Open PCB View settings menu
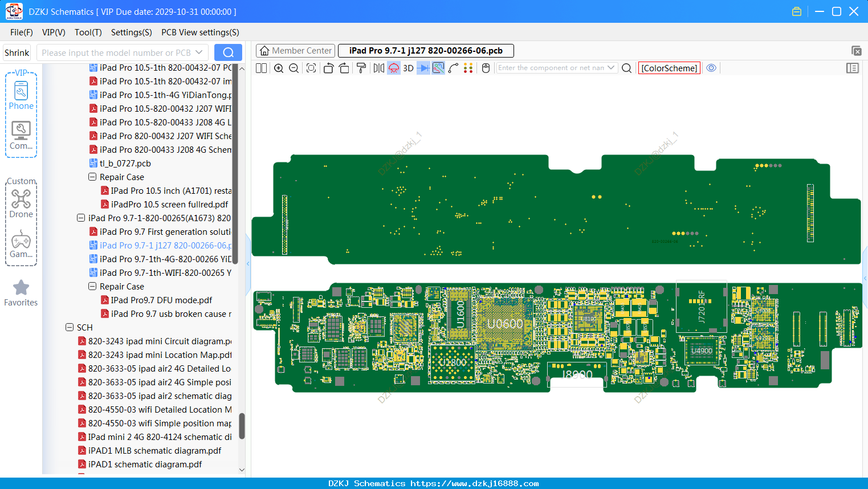 click(x=200, y=32)
